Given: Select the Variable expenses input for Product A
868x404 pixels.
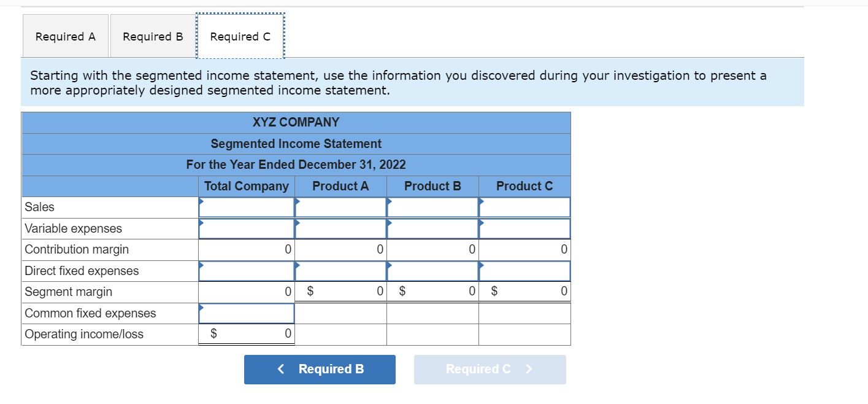Looking at the screenshot, I should tap(340, 228).
